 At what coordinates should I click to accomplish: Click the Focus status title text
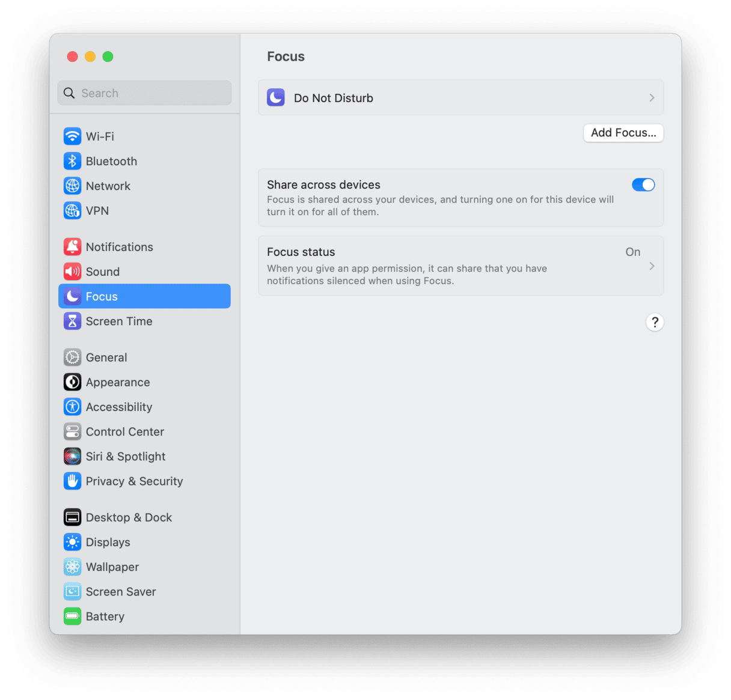(301, 252)
